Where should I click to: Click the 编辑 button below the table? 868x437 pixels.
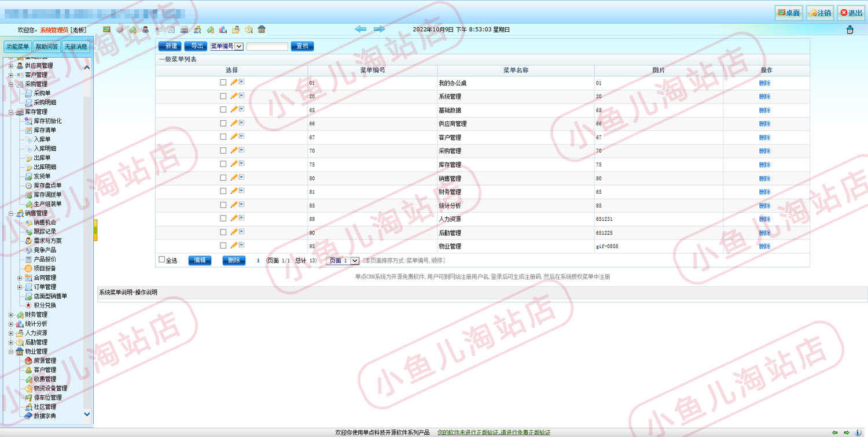pos(200,261)
